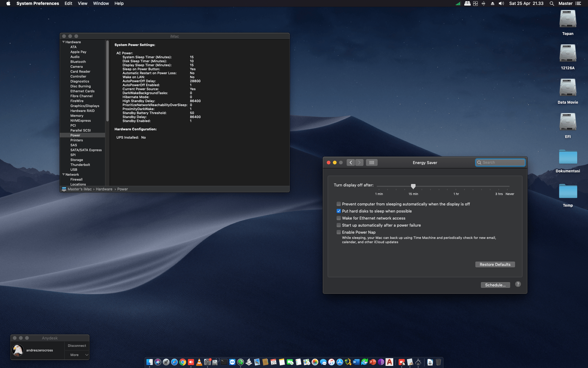Open PowerPoint from the Dock
Viewport: 588px width, 368px height.
(x=373, y=362)
